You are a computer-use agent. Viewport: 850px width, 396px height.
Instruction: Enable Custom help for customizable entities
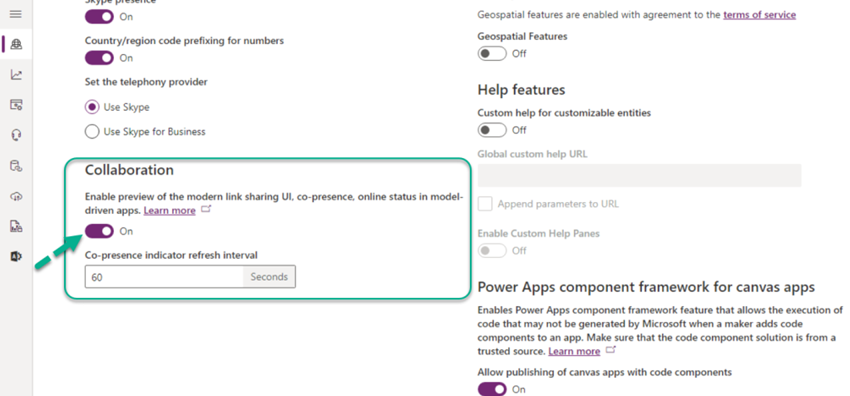tap(492, 130)
